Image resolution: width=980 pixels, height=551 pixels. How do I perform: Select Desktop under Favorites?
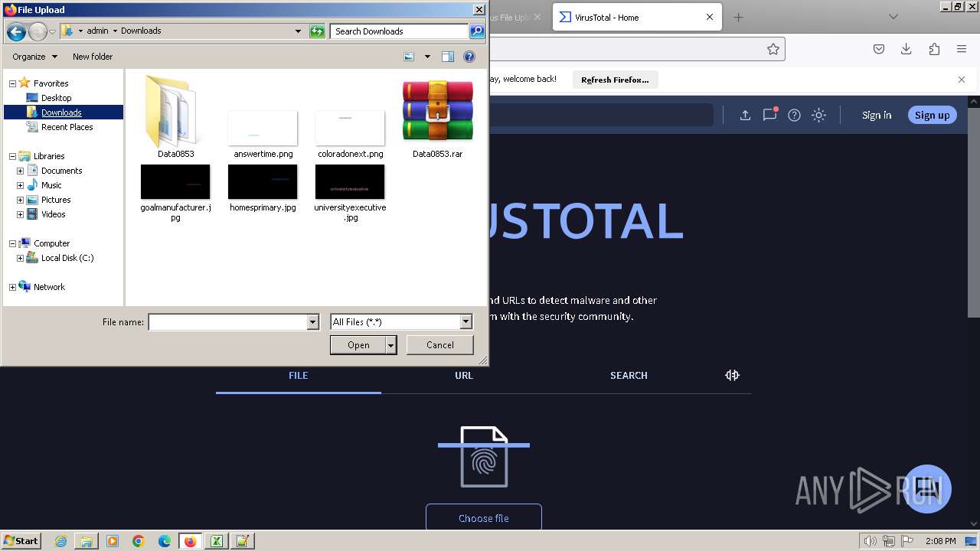[x=56, y=98]
